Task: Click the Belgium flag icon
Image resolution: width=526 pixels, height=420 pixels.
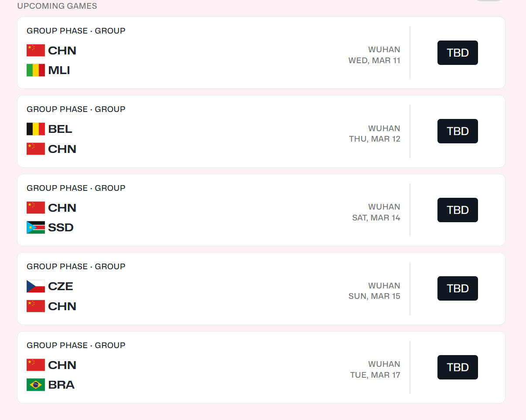Action: tap(36, 129)
